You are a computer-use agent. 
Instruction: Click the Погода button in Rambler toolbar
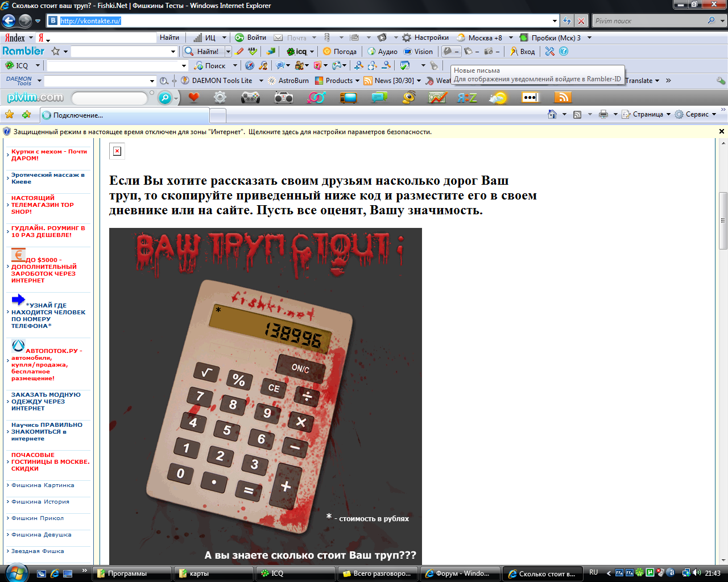click(340, 52)
